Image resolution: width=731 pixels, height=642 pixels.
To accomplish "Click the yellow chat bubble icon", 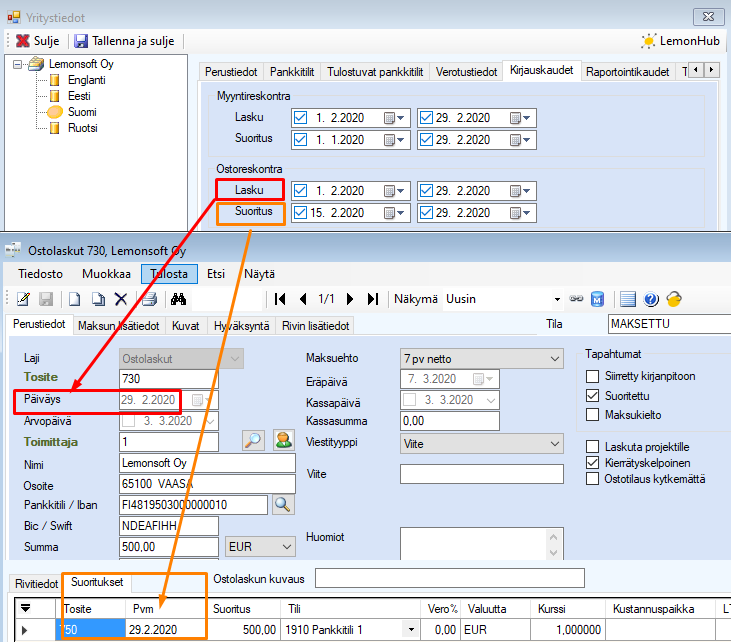I will 674,299.
